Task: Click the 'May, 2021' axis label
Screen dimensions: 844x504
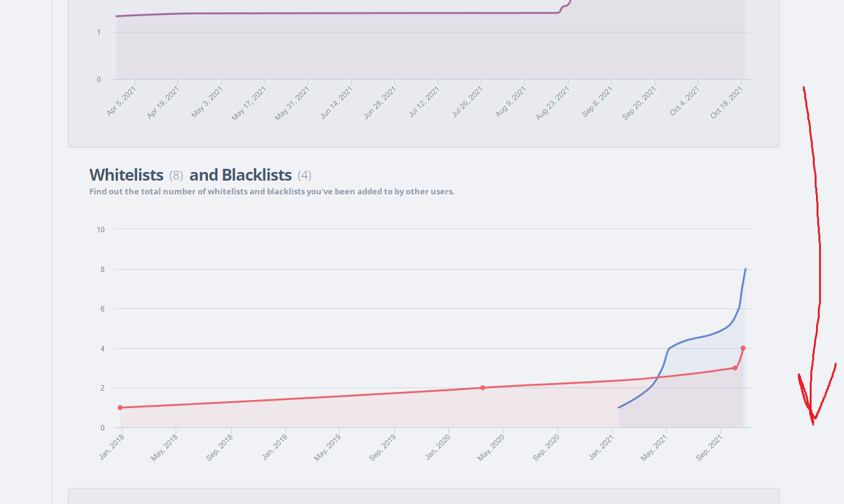Action: (655, 447)
